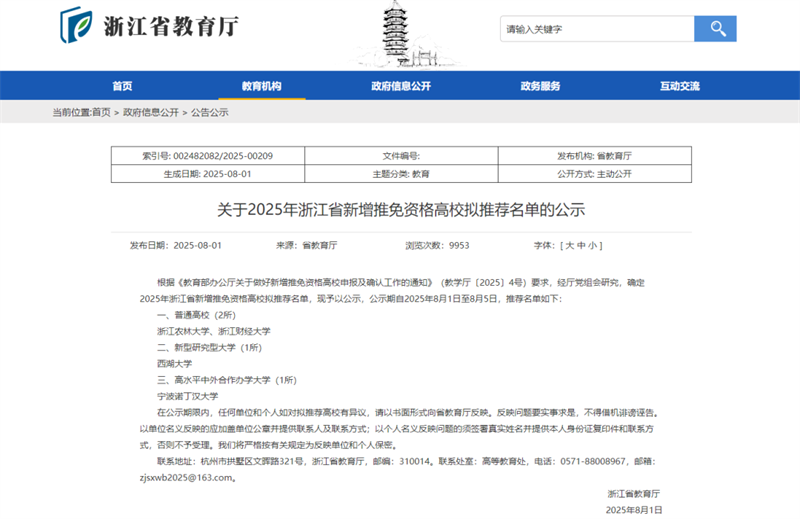Click the Zhejiang education department logo icon
Image resolution: width=800 pixels, height=519 pixels.
coord(77,25)
